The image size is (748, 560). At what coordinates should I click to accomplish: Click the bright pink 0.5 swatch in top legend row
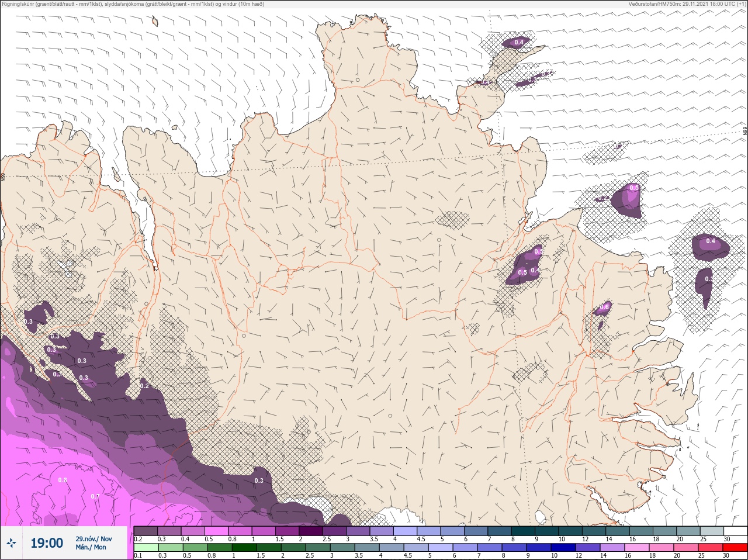(216, 531)
